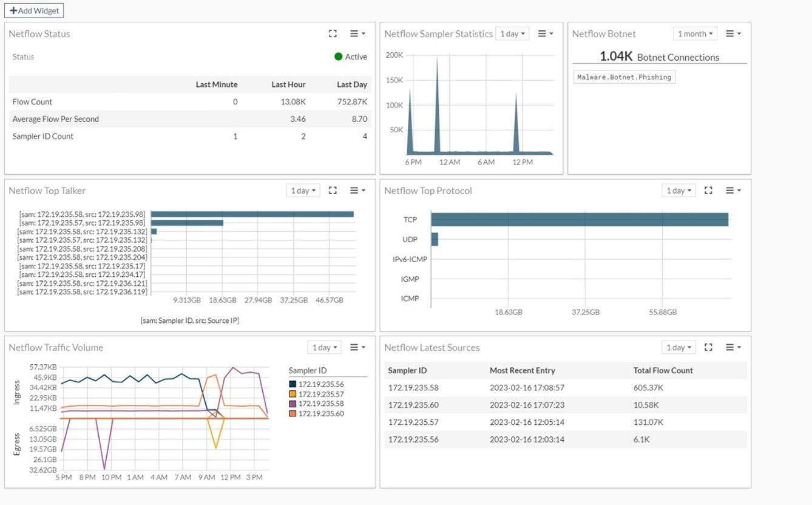Open the Netflow Latest Sources widget menu

point(732,347)
